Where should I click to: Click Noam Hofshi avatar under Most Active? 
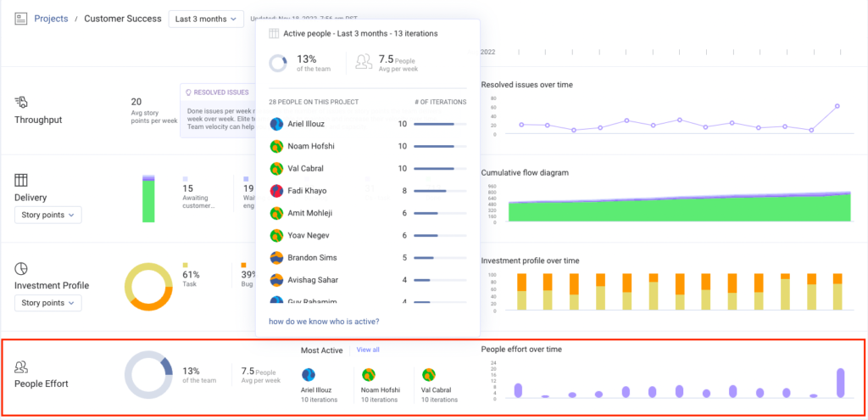(x=370, y=374)
